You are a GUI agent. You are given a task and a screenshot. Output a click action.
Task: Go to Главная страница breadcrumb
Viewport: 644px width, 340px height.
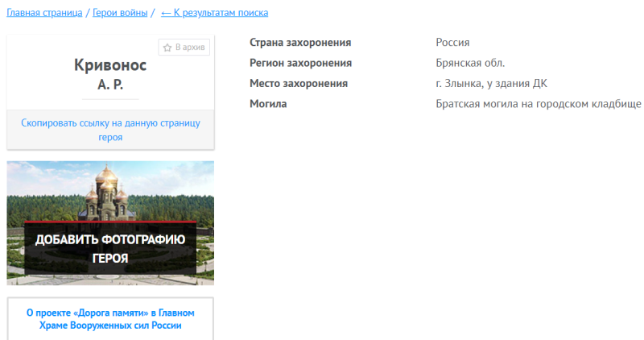pos(44,13)
